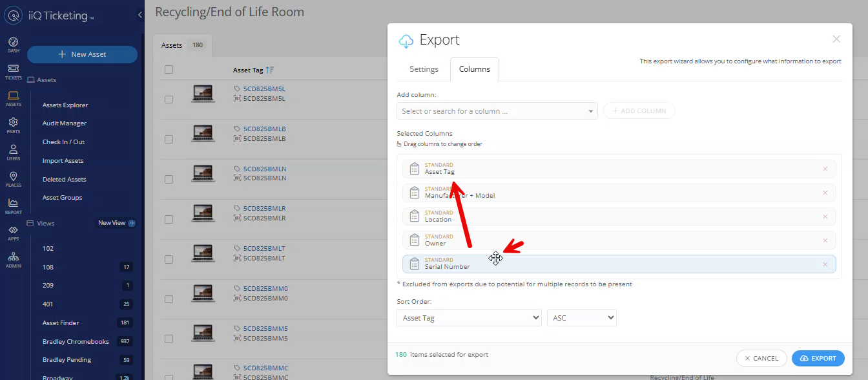Viewport: 868px width, 380px height.
Task: Check the box for asset 5CD825BMLB
Action: [168, 139]
